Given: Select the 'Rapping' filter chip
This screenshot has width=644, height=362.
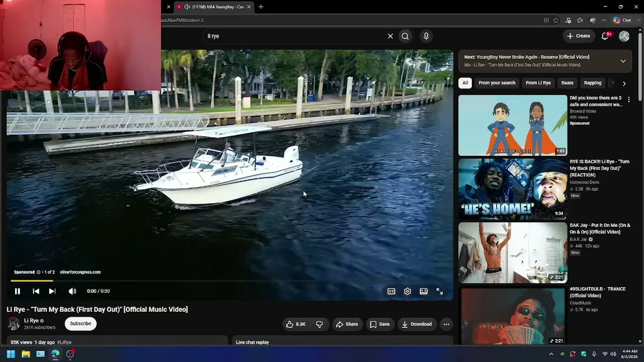Looking at the screenshot, I should click(x=593, y=83).
